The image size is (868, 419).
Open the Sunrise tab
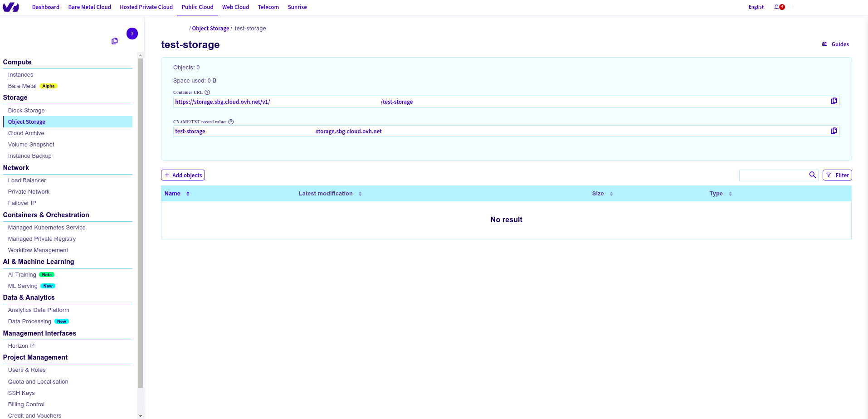(297, 7)
